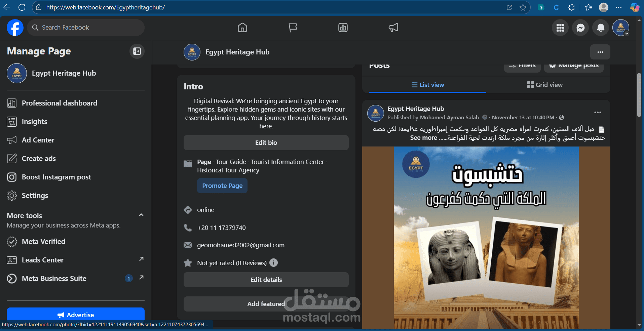Click the Advertise button
The height and width of the screenshot is (331, 644).
click(76, 315)
